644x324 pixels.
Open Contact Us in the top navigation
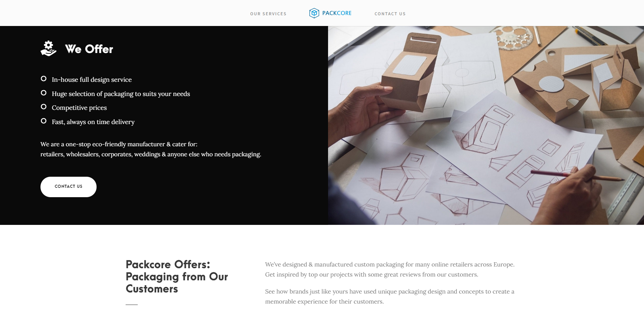point(390,14)
